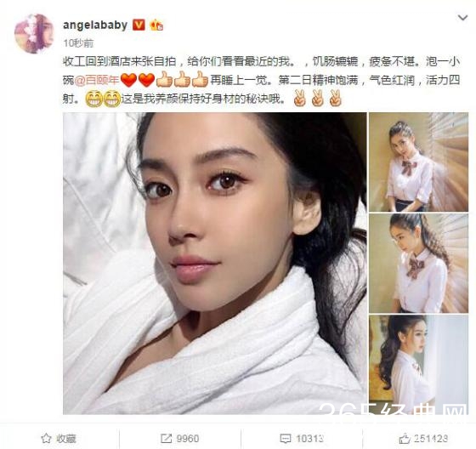Open the large bathrobe selfie photo
476x449 pixels.
[x=214, y=264]
